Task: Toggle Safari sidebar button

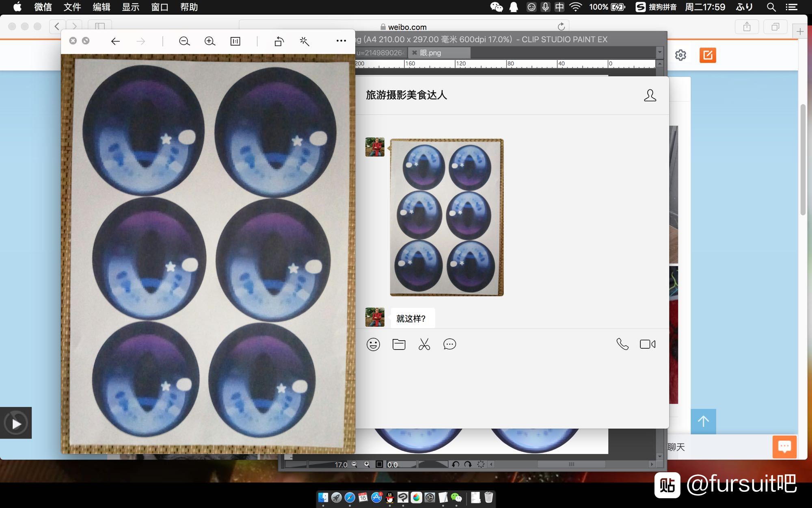Action: [100, 26]
